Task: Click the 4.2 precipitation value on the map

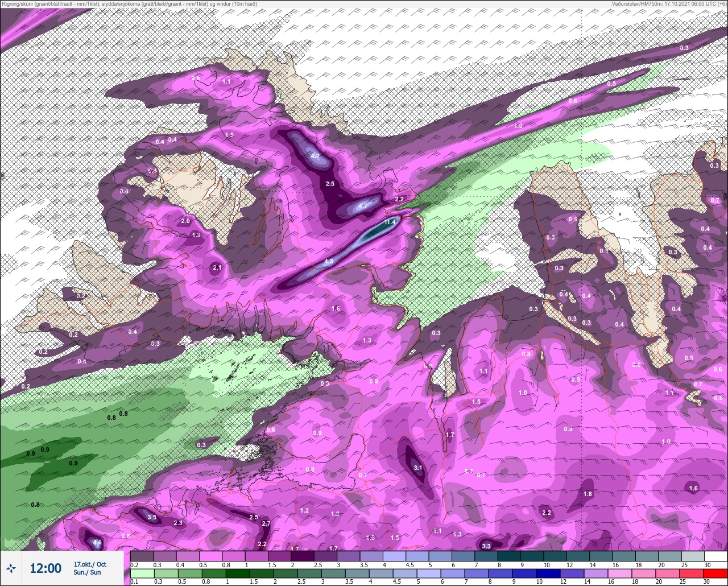Action: pos(315,156)
